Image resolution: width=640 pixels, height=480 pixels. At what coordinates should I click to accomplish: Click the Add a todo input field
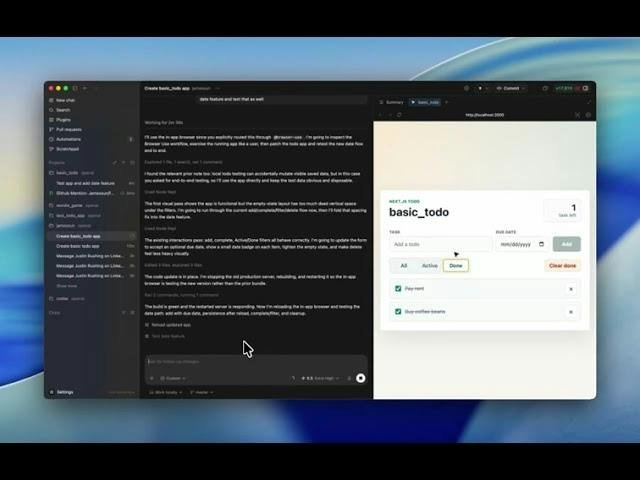point(440,244)
